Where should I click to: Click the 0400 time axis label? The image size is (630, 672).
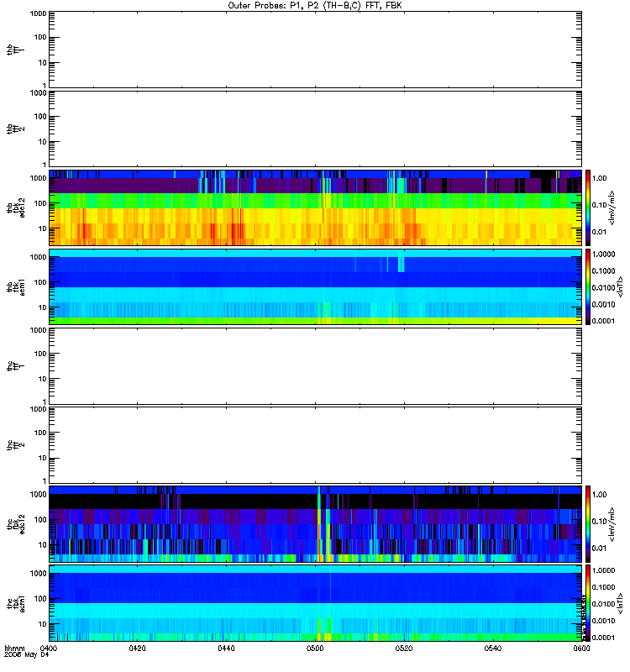click(48, 648)
